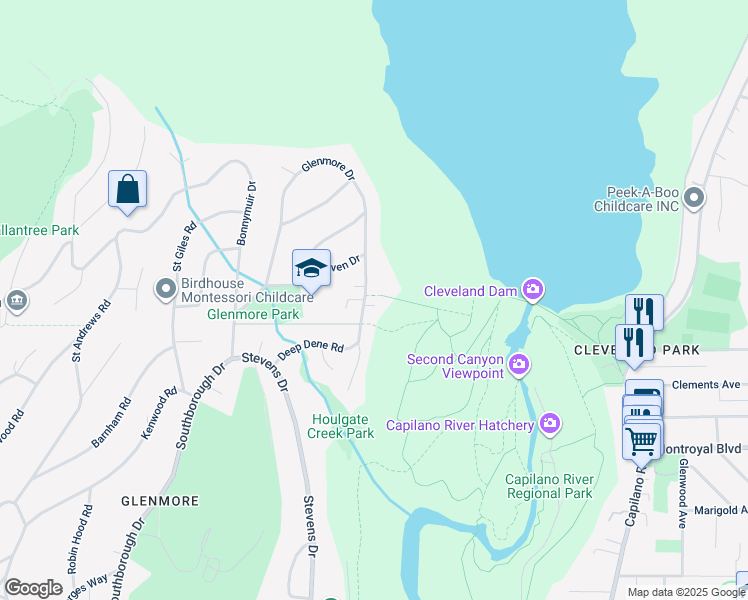The image size is (748, 600).
Task: Click the museum building icon at left edge
Action: 17,300
